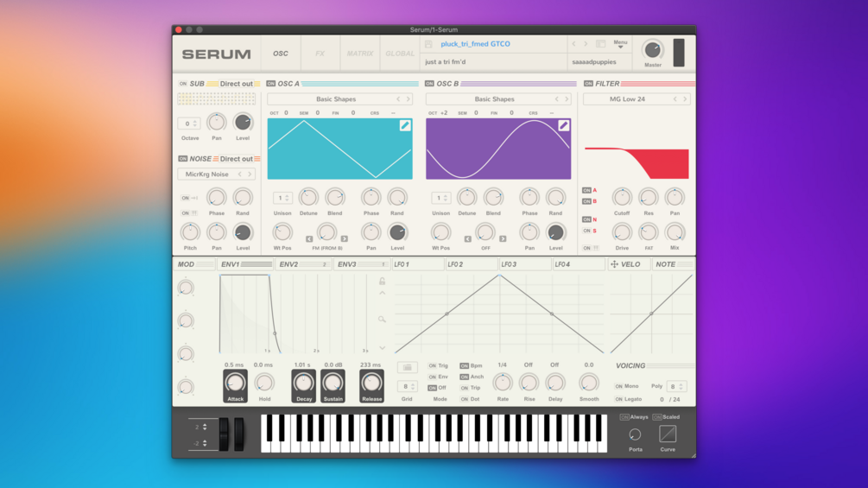
Task: Click the Sub Octave stepper field
Action: (x=189, y=124)
